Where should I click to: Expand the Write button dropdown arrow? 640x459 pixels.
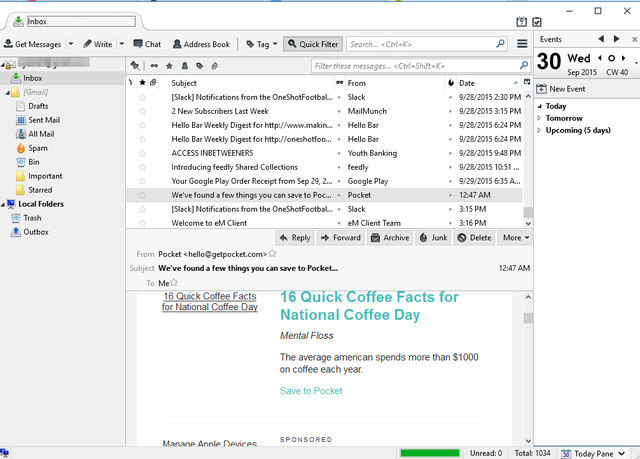click(x=122, y=44)
